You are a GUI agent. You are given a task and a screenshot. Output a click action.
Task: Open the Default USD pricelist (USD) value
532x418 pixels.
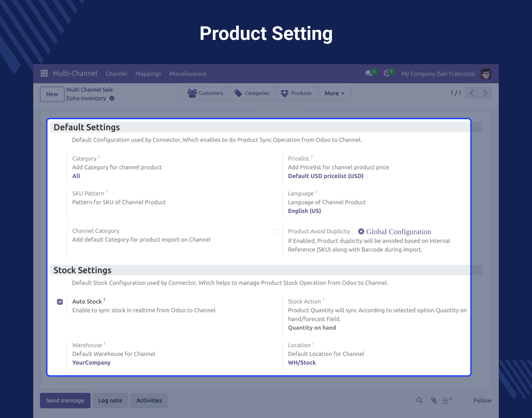click(326, 176)
